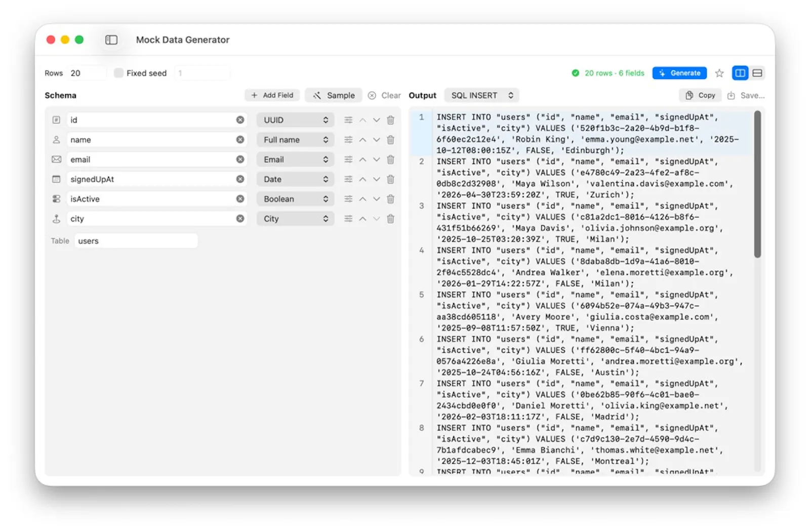810x532 pixels.
Task: Clear the schema fields
Action: coord(384,95)
